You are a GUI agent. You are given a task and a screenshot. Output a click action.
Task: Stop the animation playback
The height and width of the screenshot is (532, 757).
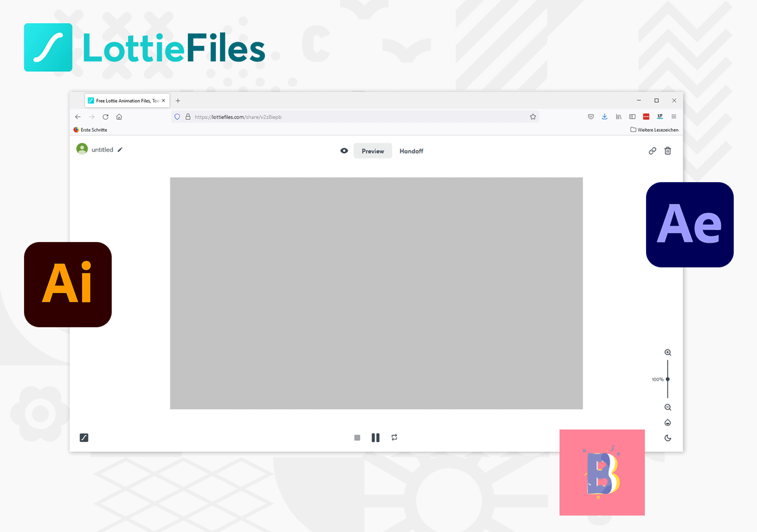click(357, 437)
